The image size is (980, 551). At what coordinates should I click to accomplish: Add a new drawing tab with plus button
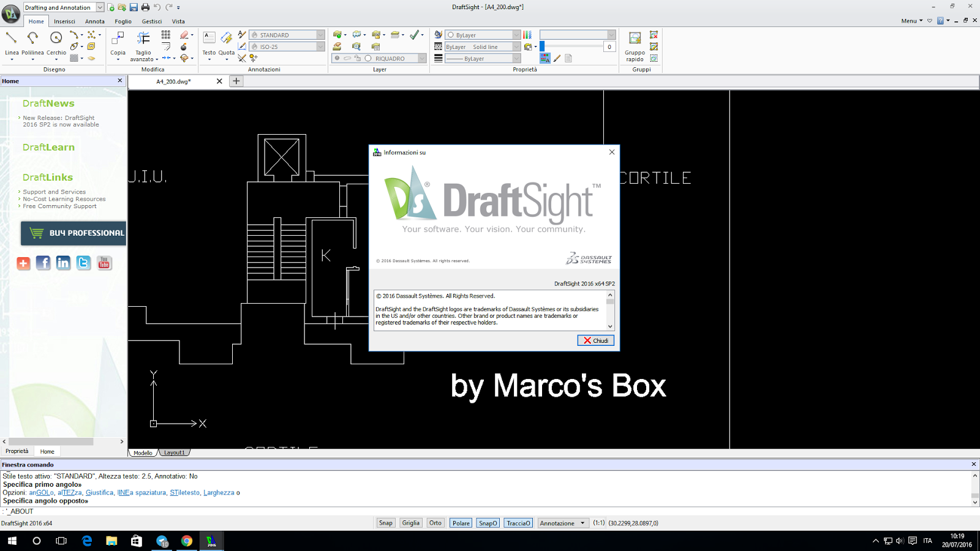tap(236, 81)
